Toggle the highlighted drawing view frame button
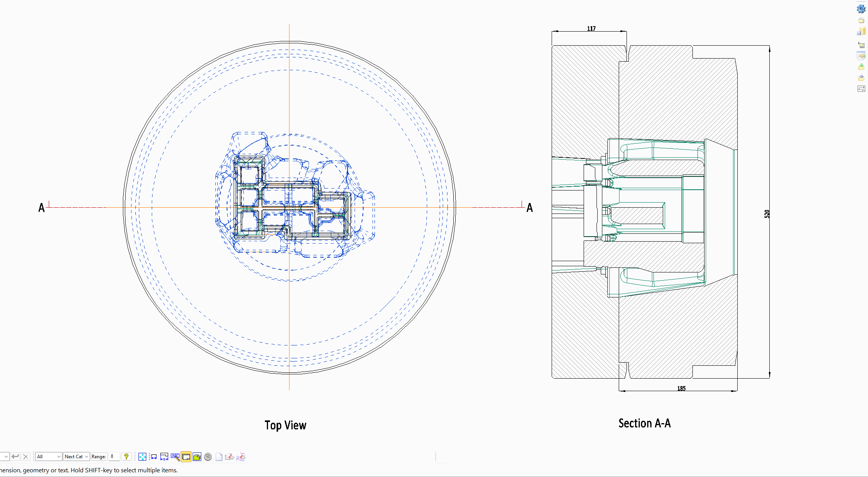The width and height of the screenshot is (868, 477). click(186, 457)
